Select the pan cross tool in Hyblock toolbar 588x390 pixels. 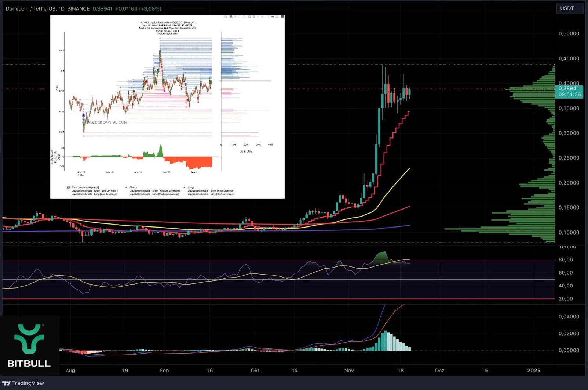point(236,17)
